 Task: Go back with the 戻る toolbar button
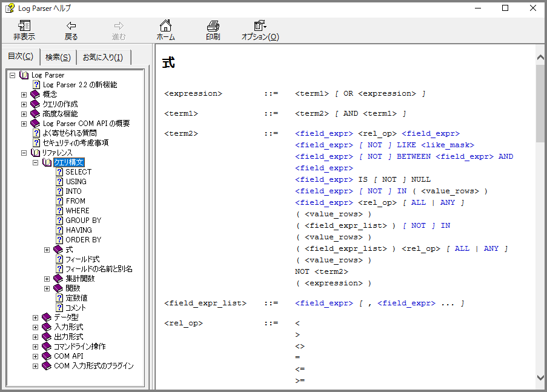[x=71, y=30]
